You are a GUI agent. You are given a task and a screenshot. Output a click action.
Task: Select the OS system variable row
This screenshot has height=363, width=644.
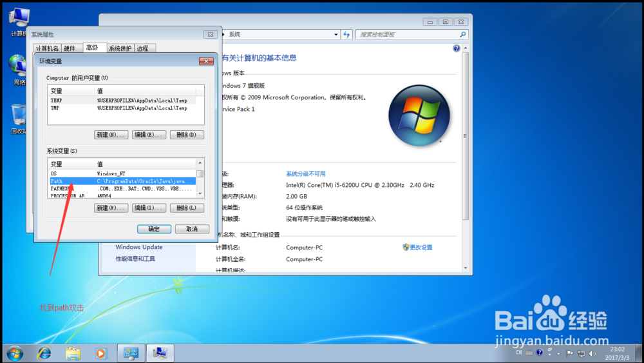[122, 173]
